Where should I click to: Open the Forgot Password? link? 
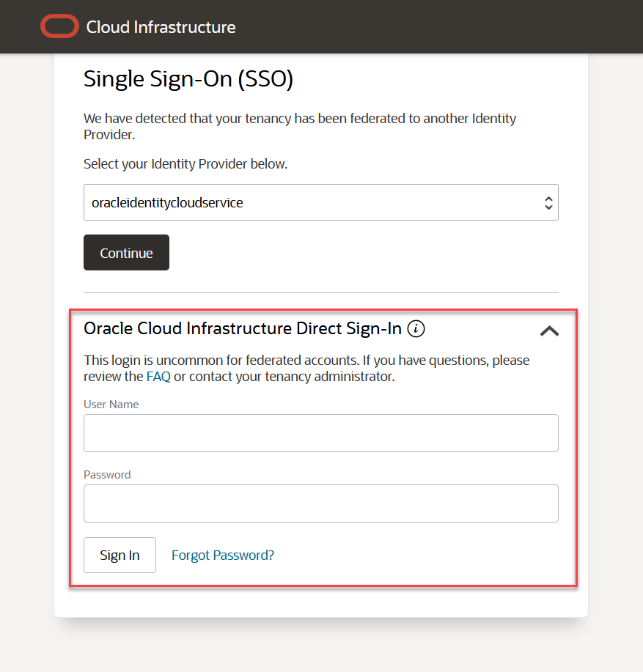click(x=223, y=555)
